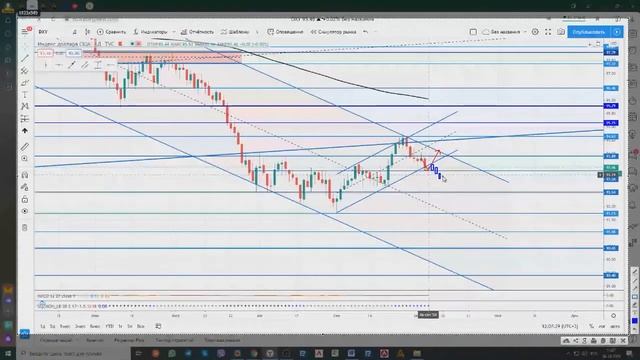Open the 'Без названия' layout name dropdown
The image size is (640, 360).
point(504,32)
